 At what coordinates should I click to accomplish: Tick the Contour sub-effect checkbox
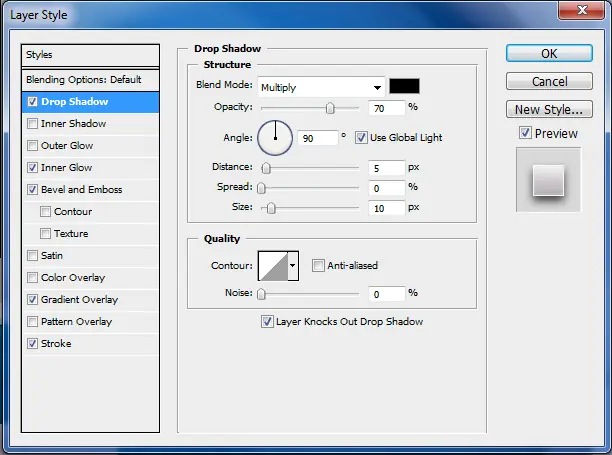coord(45,212)
